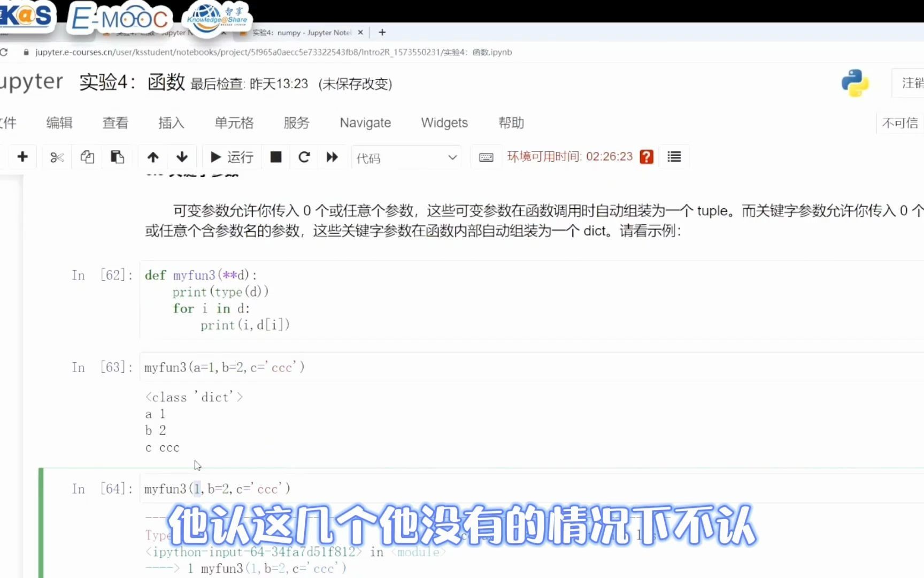Viewport: 924px width, 578px height.
Task: Select the In [63] prompt label
Action: pyautogui.click(x=102, y=367)
